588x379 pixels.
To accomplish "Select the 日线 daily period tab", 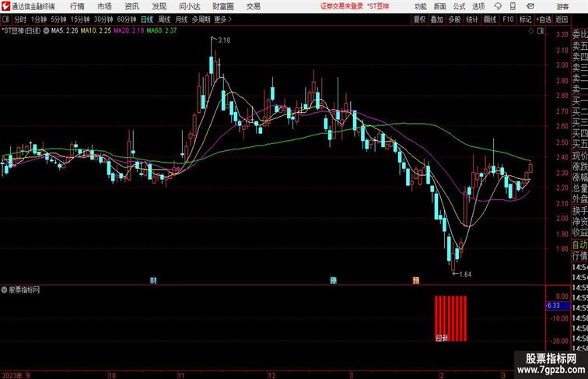I will pos(147,19).
